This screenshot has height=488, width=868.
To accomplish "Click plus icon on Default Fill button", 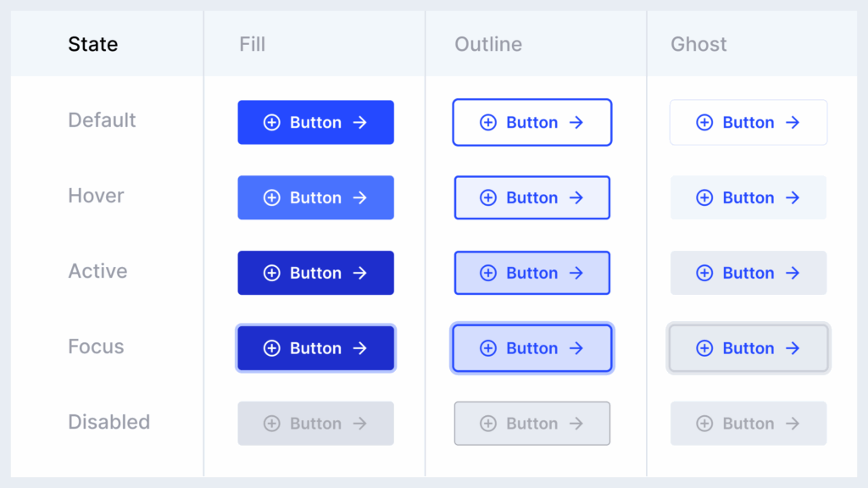I will pos(271,123).
